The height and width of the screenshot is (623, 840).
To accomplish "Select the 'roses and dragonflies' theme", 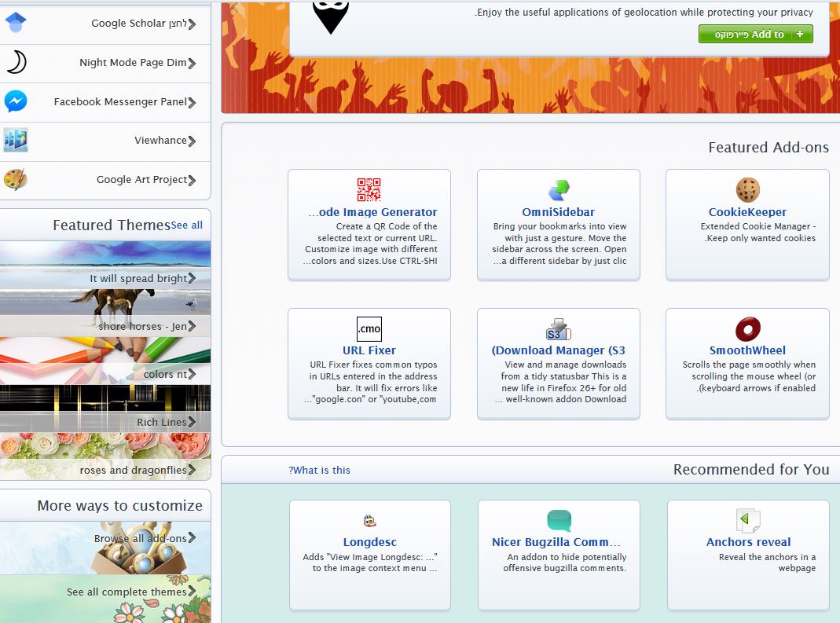I will 105,457.
